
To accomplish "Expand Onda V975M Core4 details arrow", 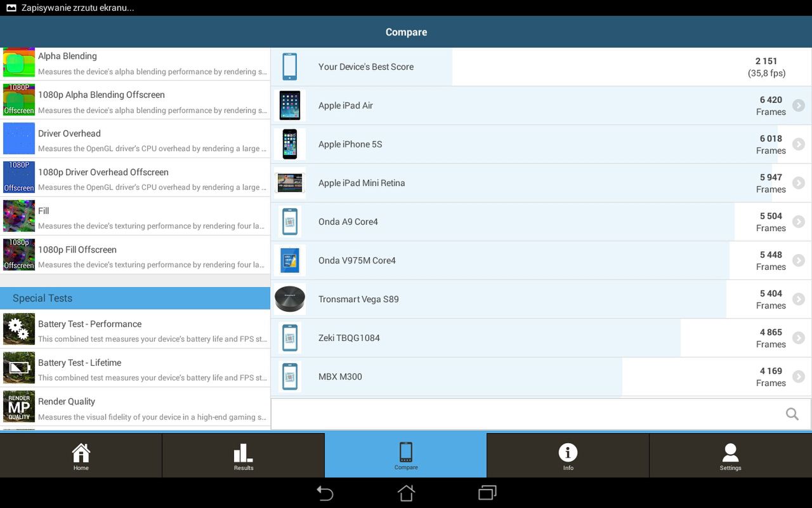I will click(799, 260).
